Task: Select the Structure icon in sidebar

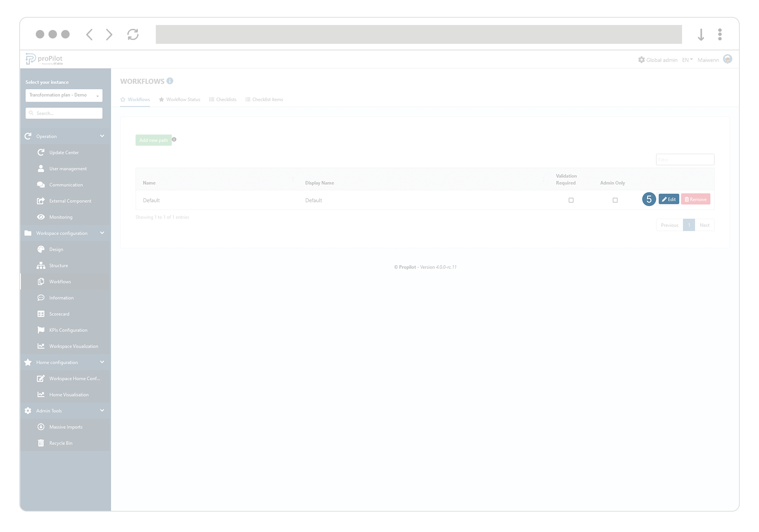Action: click(41, 265)
